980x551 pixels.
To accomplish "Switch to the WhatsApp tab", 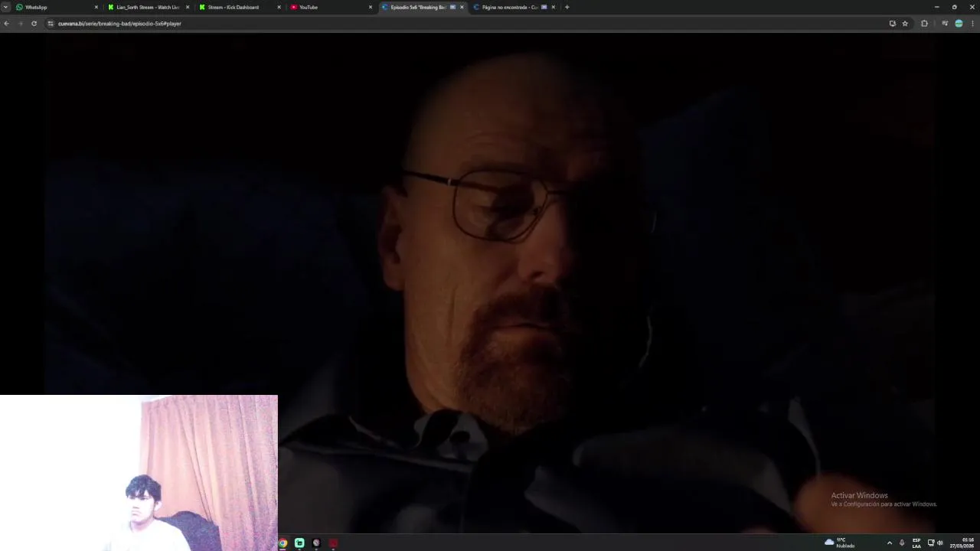I will pos(57,7).
